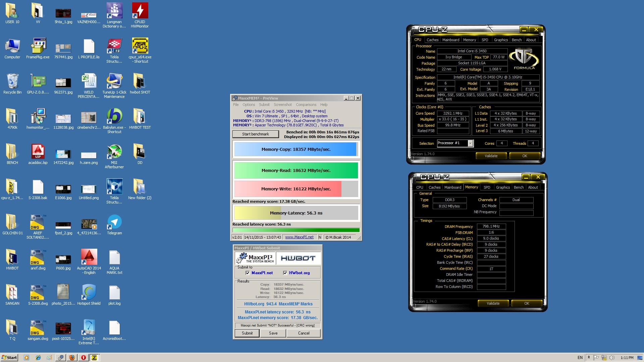Open the Action Center flag icon
The height and width of the screenshot is (362, 644).
click(x=596, y=358)
